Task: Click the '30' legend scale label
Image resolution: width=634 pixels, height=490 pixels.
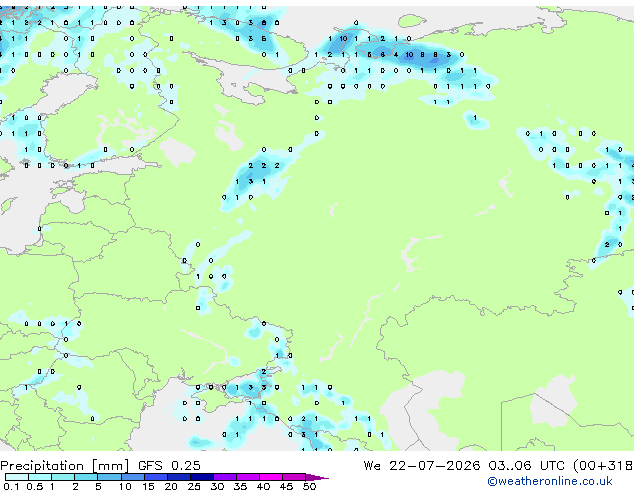Action: 217,486
